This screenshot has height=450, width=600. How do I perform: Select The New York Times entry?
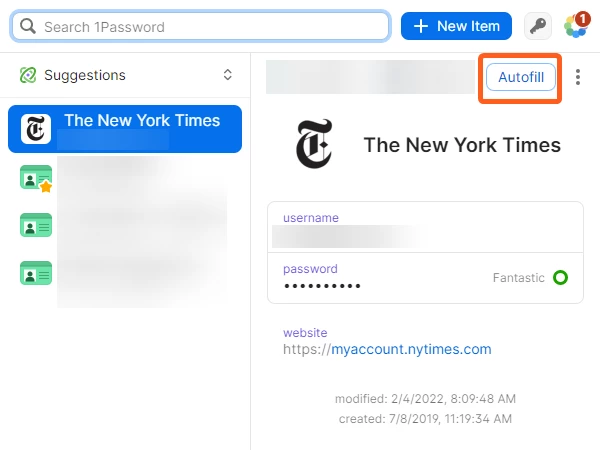(125, 129)
